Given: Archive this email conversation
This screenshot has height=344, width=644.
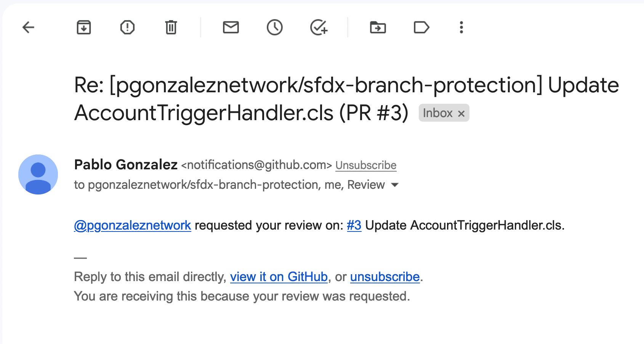Looking at the screenshot, I should tap(84, 27).
